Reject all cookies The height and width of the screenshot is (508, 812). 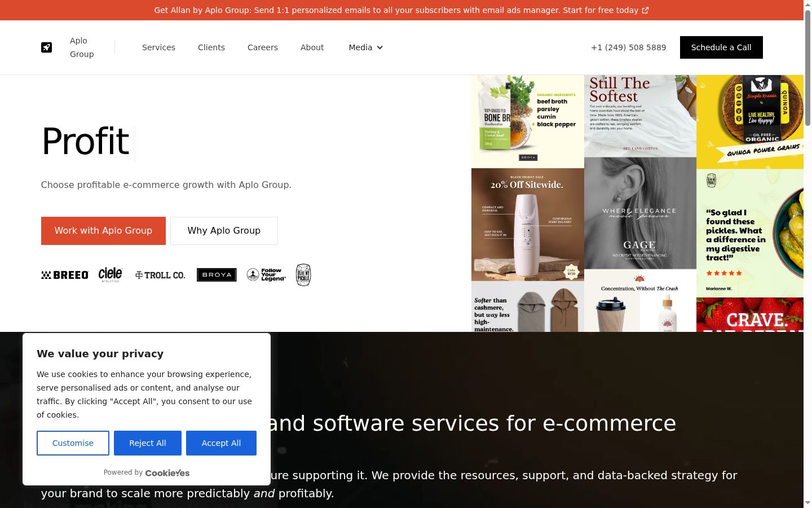point(148,443)
